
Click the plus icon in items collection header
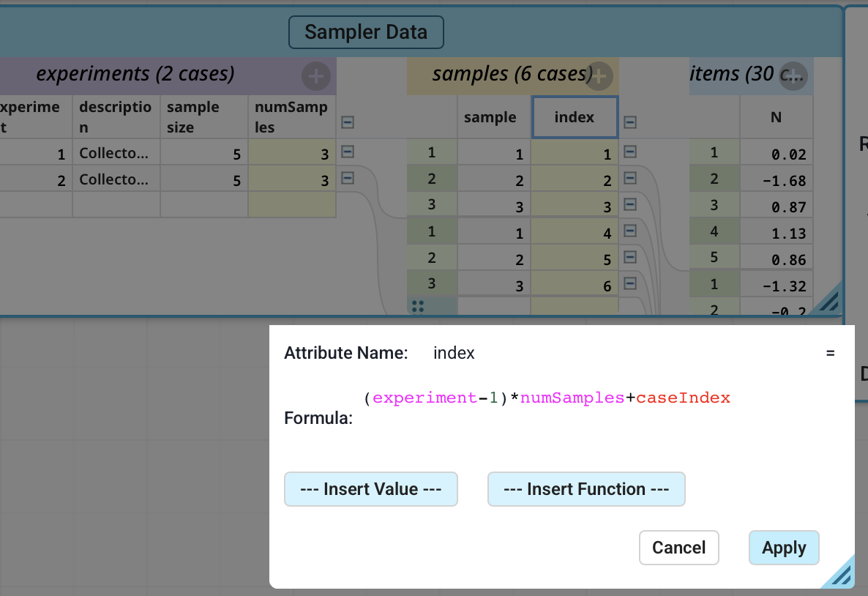(x=793, y=75)
